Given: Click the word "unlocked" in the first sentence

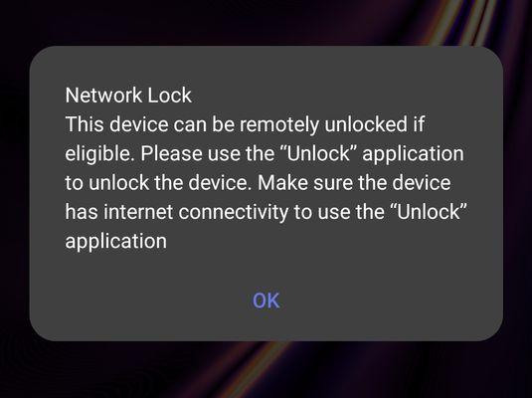Looking at the screenshot, I should pyautogui.click(x=366, y=124).
